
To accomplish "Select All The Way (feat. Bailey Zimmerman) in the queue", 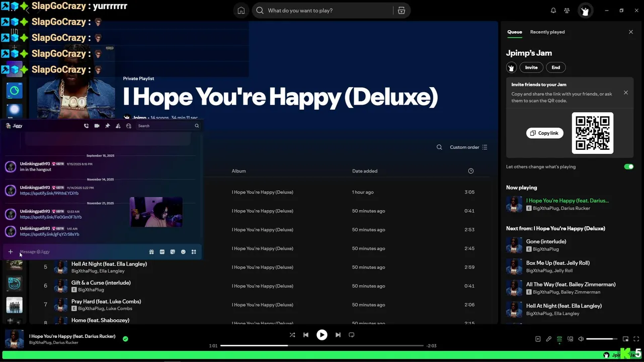I will pos(568,288).
